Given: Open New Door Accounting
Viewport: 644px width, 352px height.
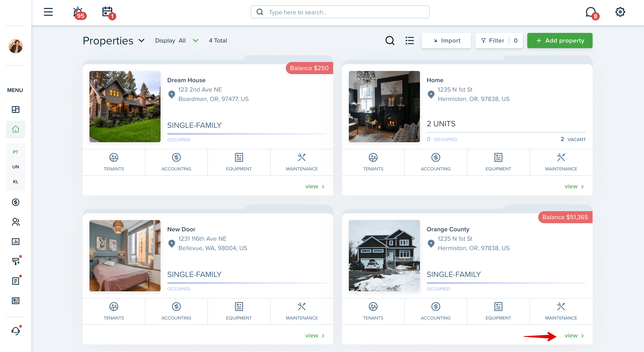Looking at the screenshot, I should point(176,311).
